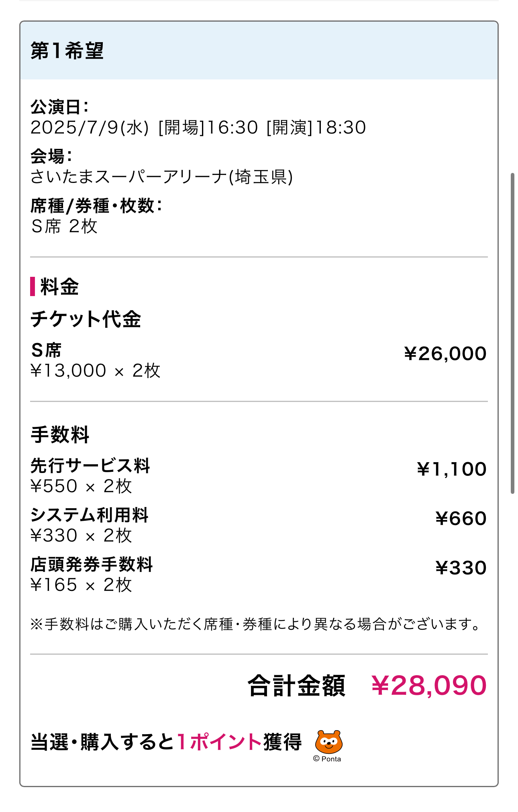
Task: Click the 店頭発券手数料 fee row label
Action: [x=92, y=564]
